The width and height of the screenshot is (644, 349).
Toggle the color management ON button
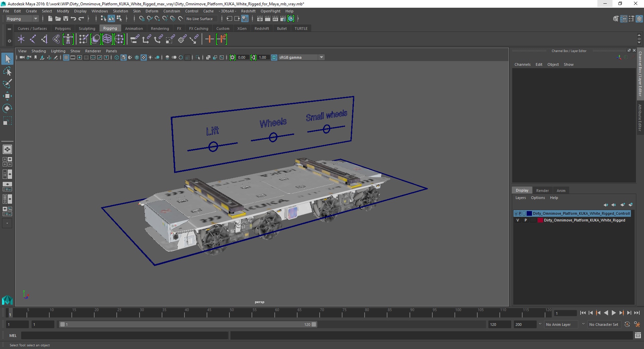pyautogui.click(x=274, y=57)
